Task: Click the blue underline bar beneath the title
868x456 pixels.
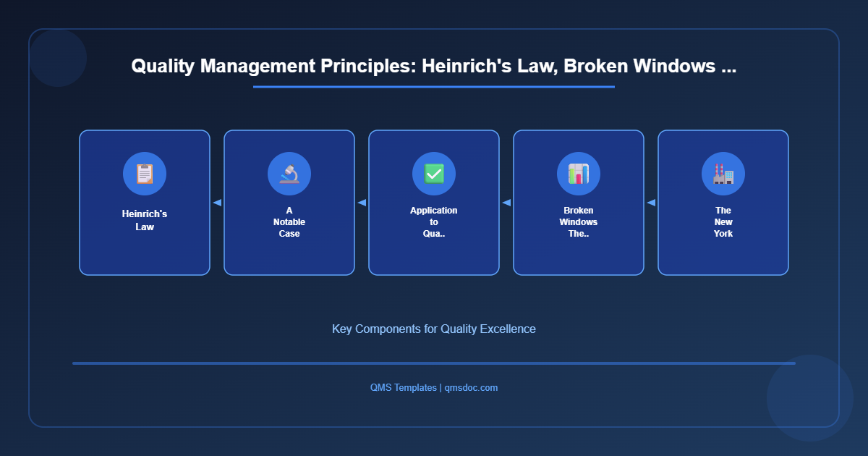Action: (433, 88)
